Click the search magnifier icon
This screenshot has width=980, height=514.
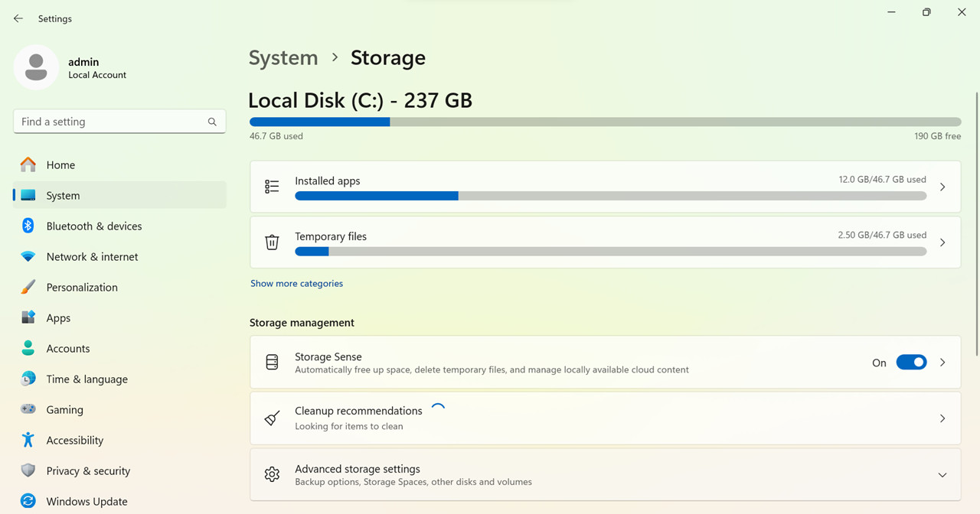click(212, 122)
